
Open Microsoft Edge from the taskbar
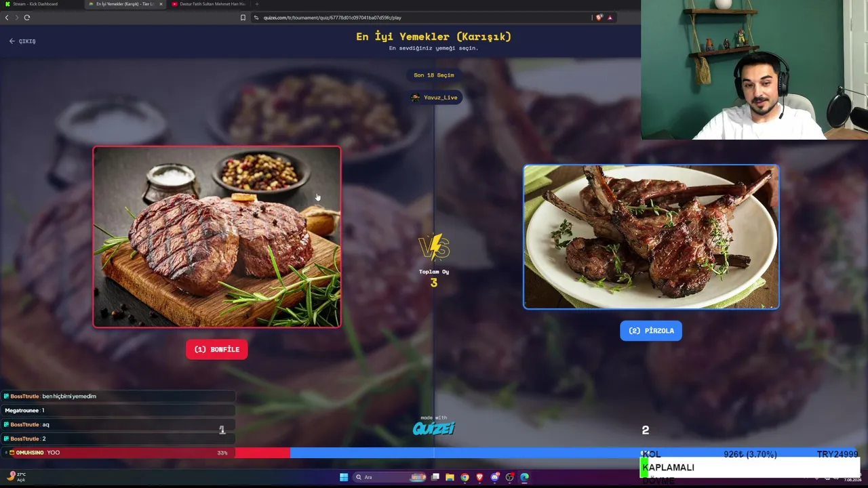point(524,477)
